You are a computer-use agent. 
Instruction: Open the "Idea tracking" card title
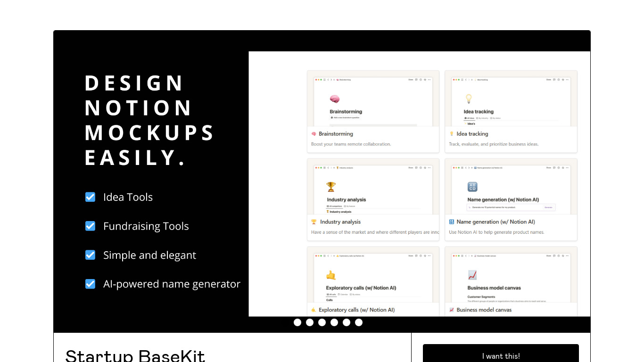coord(472,134)
